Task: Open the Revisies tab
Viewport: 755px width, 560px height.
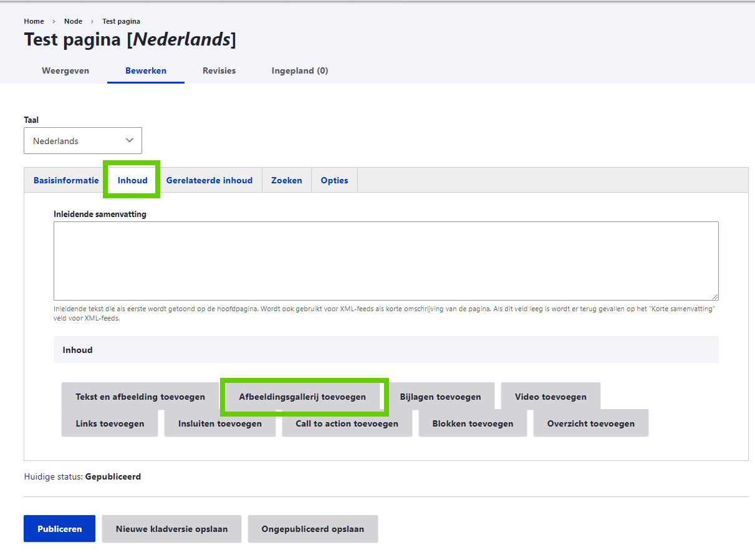Action: point(219,70)
